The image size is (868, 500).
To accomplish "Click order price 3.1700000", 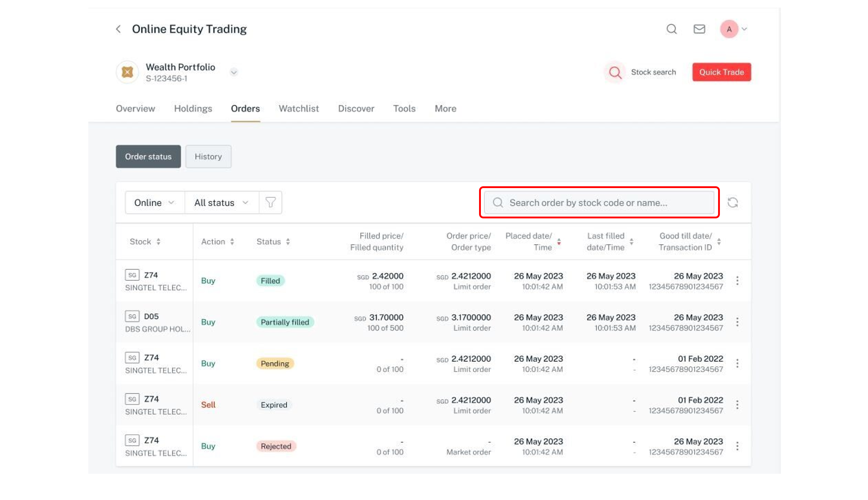I will click(471, 317).
